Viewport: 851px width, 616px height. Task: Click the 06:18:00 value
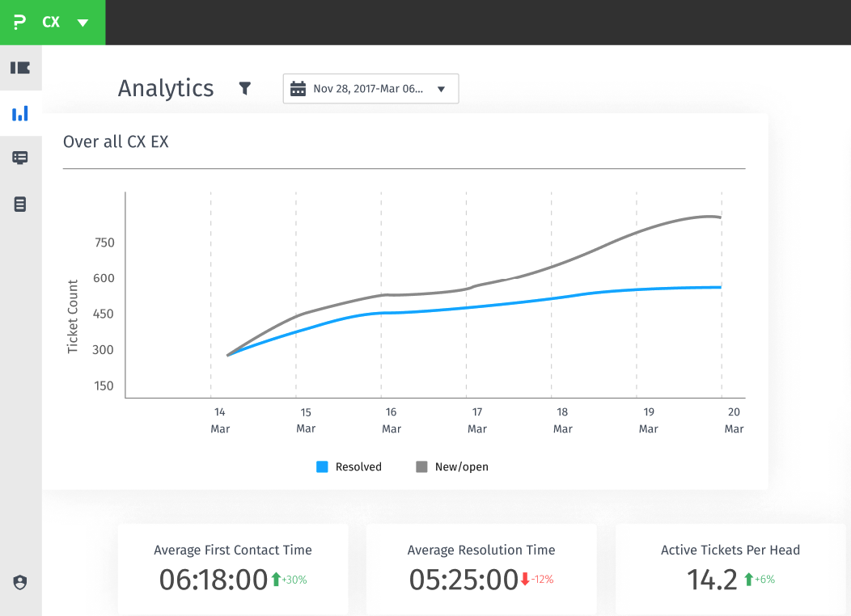click(214, 580)
